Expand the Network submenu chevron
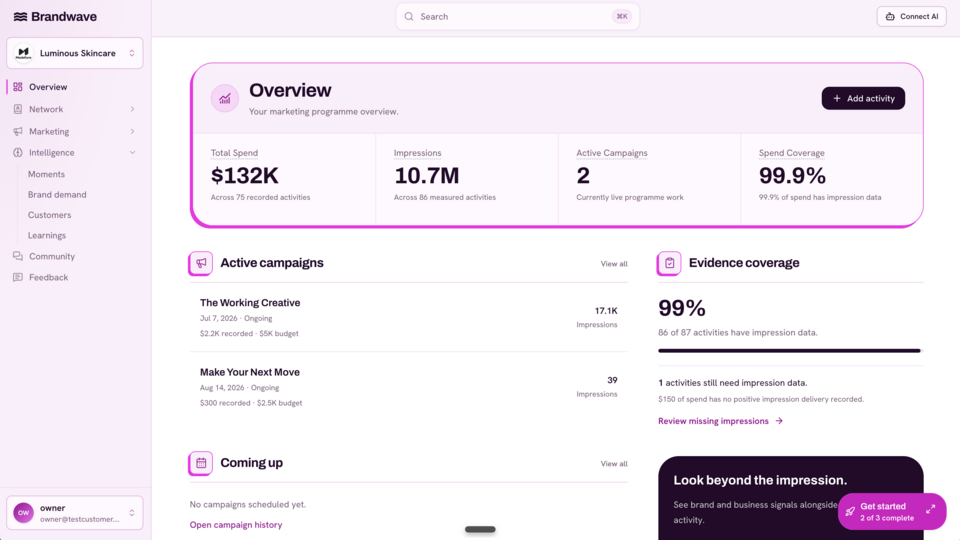960x540 pixels. click(x=132, y=109)
